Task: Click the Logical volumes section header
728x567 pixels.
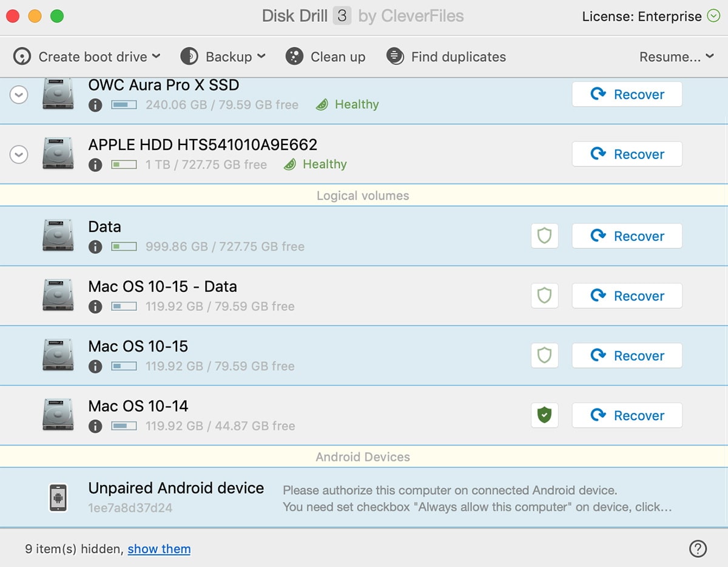Action: [x=363, y=195]
